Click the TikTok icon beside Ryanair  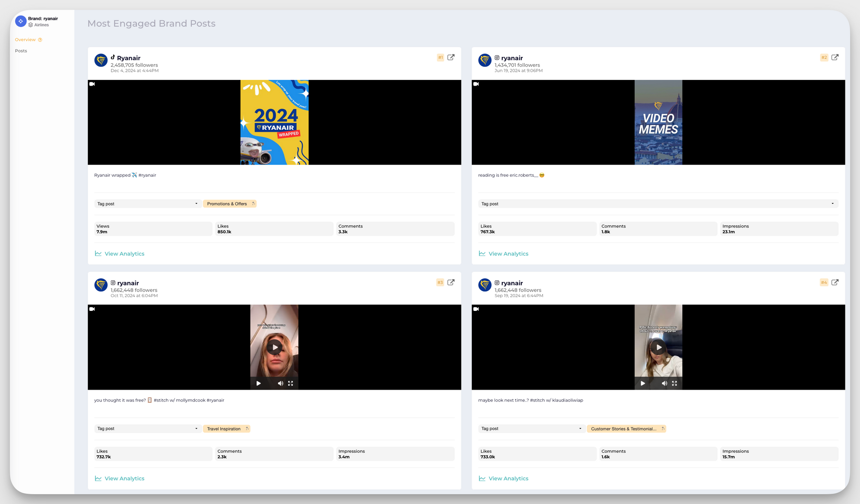pyautogui.click(x=113, y=57)
